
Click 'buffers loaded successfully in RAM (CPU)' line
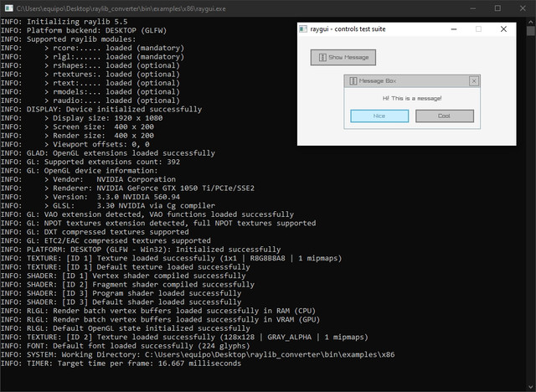(x=158, y=311)
